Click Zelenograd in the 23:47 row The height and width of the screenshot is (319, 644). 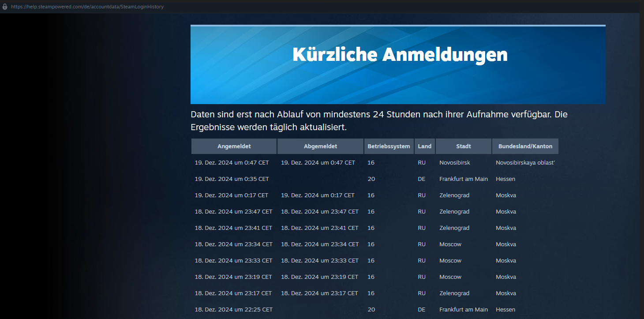454,212
